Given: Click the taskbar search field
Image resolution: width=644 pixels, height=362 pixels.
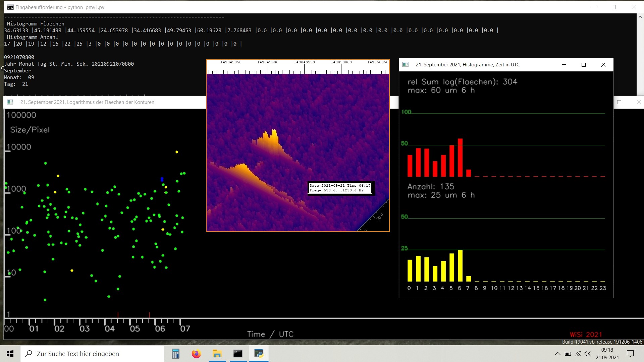Looking at the screenshot, I should pyautogui.click(x=92, y=354).
